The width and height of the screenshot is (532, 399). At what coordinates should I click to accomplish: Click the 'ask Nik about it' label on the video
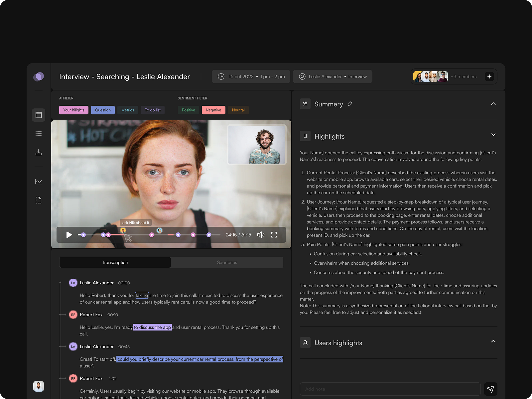coord(135,222)
